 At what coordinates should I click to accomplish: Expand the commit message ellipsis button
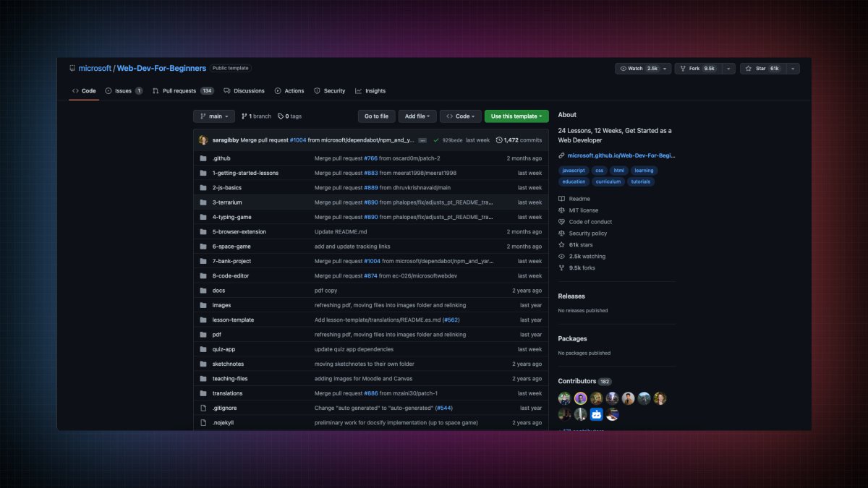pos(422,140)
